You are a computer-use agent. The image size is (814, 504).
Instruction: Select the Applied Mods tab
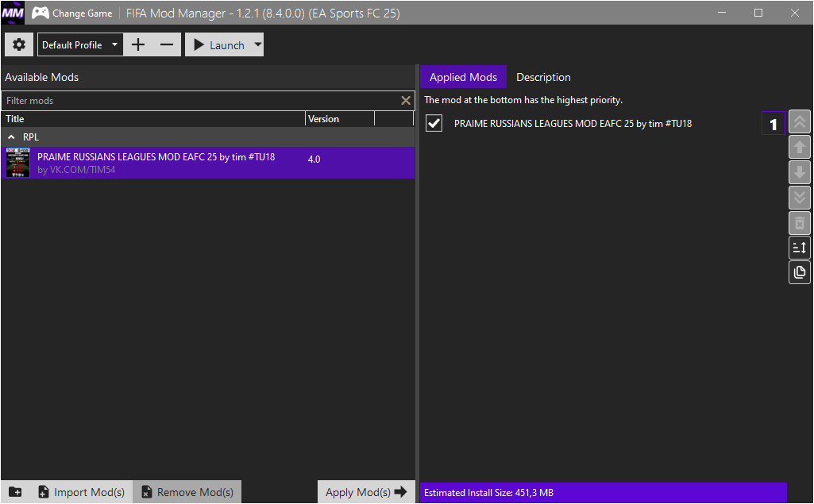click(x=463, y=77)
